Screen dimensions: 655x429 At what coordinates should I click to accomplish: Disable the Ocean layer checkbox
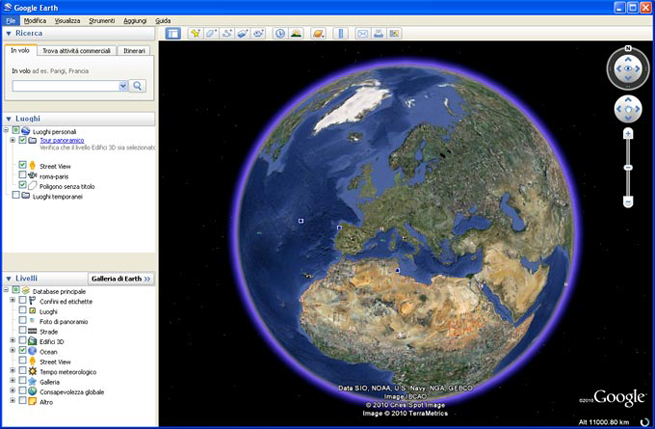[23, 350]
